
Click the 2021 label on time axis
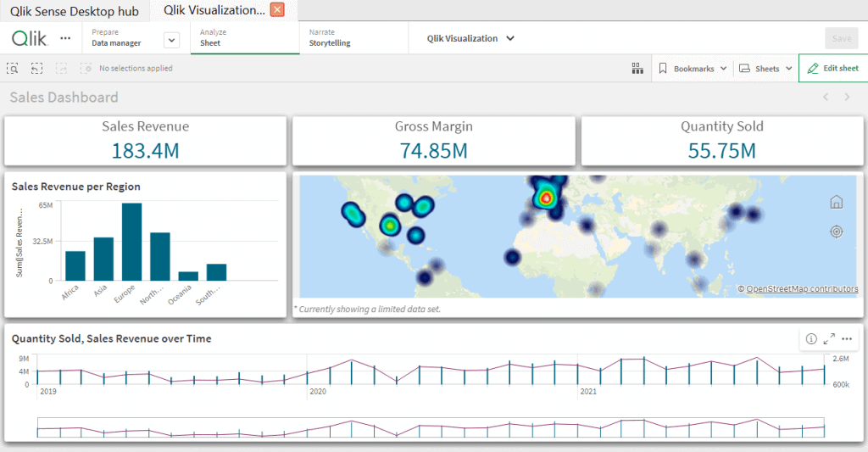[588, 392]
